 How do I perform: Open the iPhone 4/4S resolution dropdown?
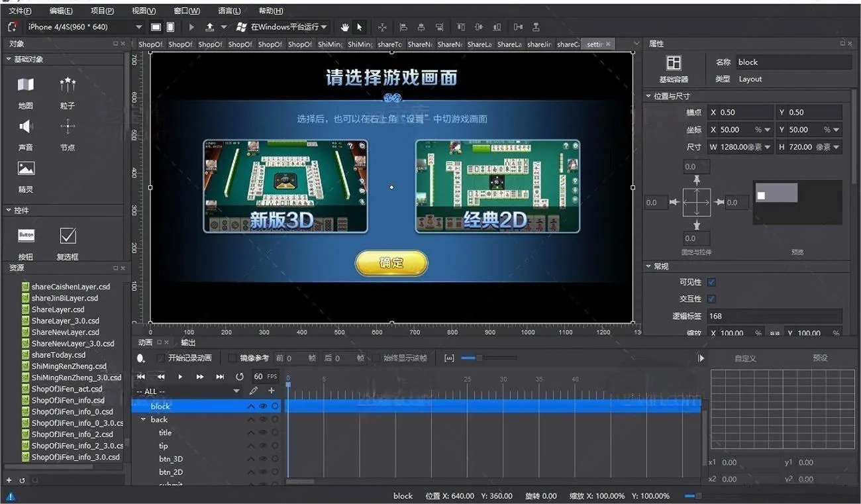tap(84, 27)
